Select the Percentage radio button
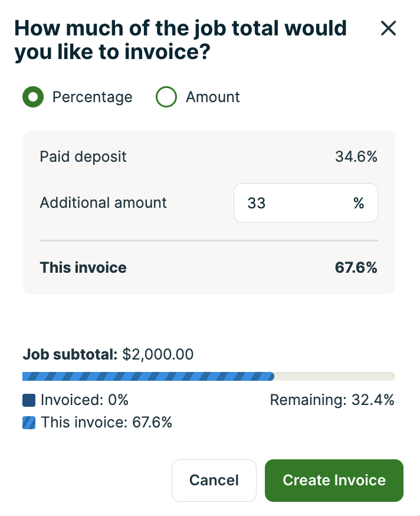 [34, 97]
